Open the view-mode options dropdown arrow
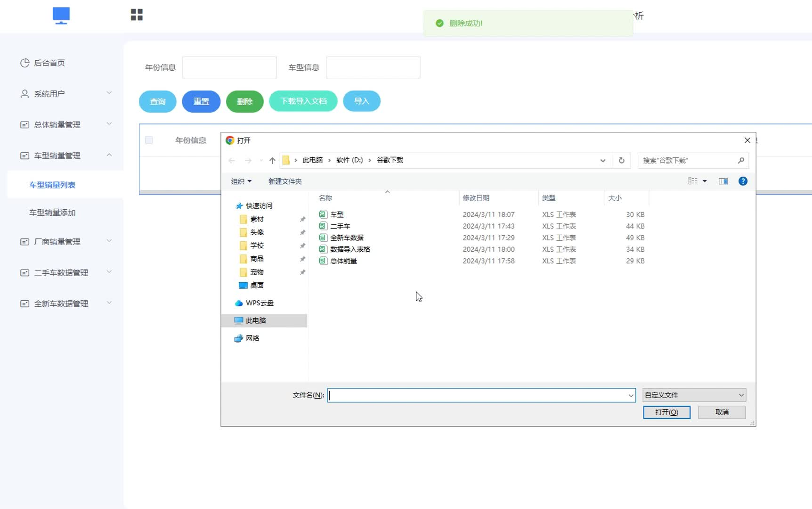 pyautogui.click(x=705, y=181)
